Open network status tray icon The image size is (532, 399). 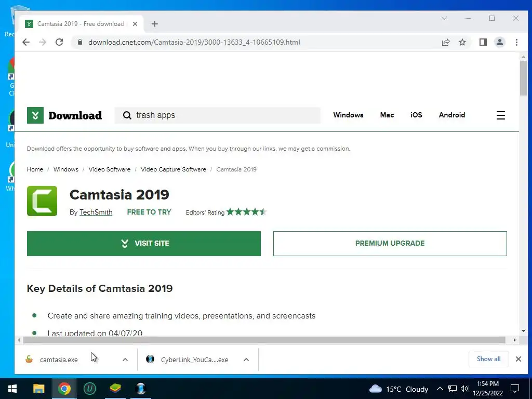pos(453,389)
